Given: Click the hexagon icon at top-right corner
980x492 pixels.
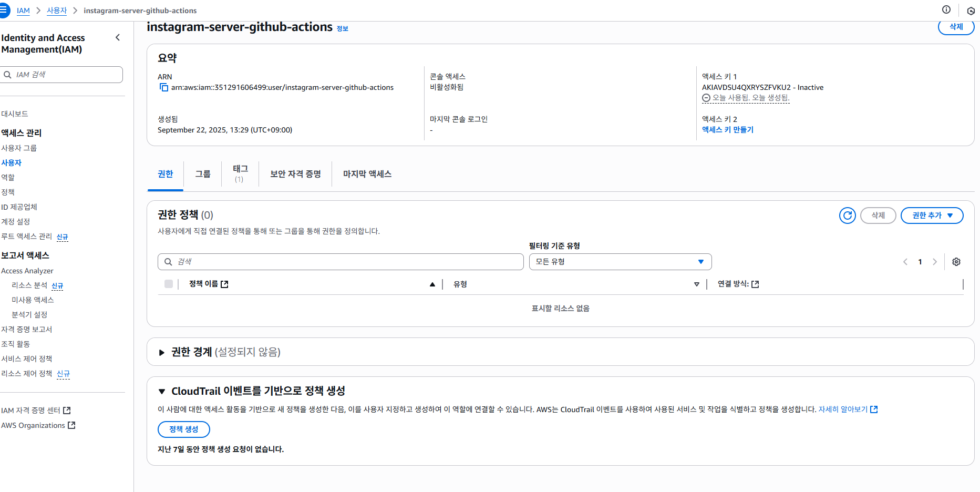Looking at the screenshot, I should 971,11.
